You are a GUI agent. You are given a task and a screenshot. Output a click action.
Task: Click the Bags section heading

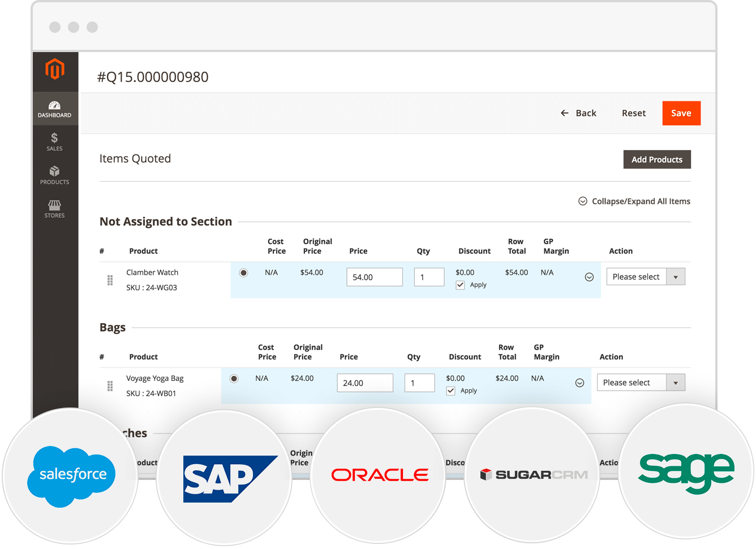[113, 328]
